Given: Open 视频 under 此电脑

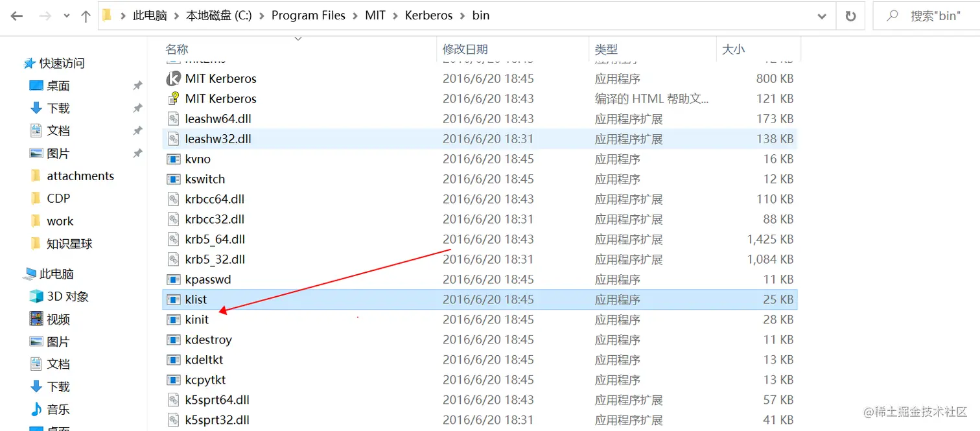Looking at the screenshot, I should [58, 319].
